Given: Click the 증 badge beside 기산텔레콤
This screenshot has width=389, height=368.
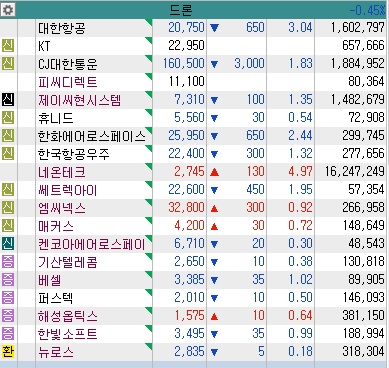Looking at the screenshot, I should tap(8, 261).
